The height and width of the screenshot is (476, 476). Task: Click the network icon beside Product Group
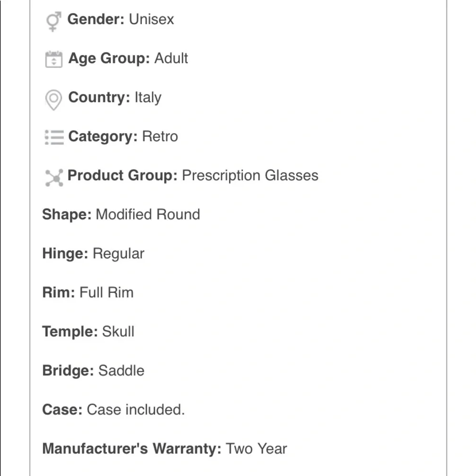coord(54,178)
